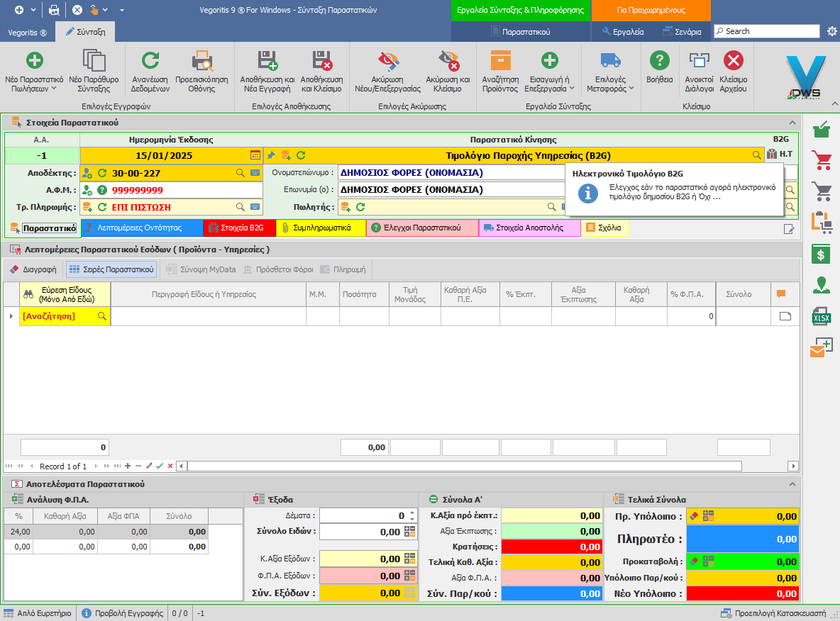Open Αναζήτηση Προϊόντος tool

click(500, 62)
